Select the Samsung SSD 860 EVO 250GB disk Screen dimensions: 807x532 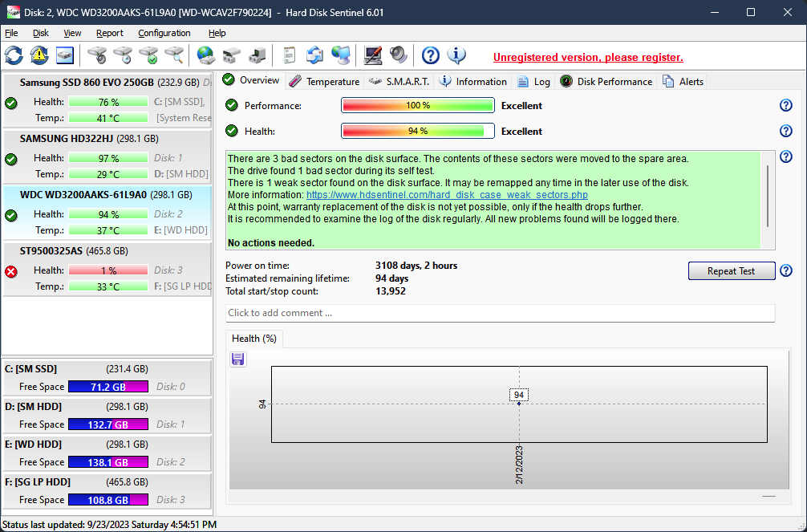point(107,101)
